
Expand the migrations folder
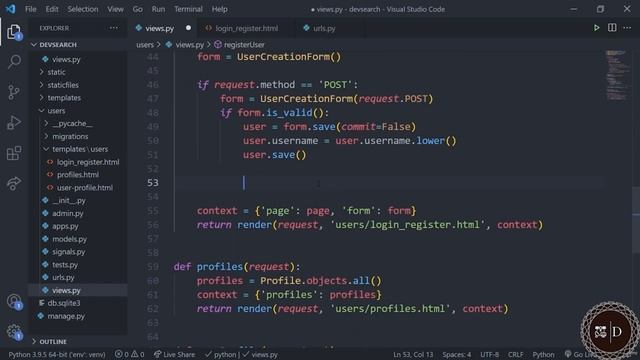(70, 136)
